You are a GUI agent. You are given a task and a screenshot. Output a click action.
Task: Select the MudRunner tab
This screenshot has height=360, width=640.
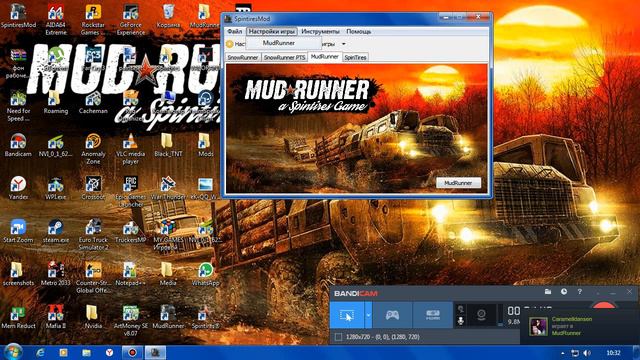[x=324, y=57]
